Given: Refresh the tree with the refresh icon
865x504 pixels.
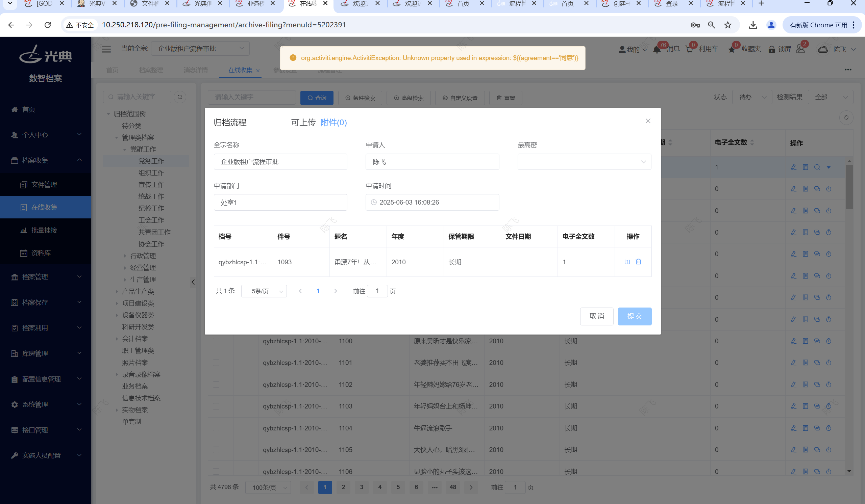Looking at the screenshot, I should (x=180, y=97).
